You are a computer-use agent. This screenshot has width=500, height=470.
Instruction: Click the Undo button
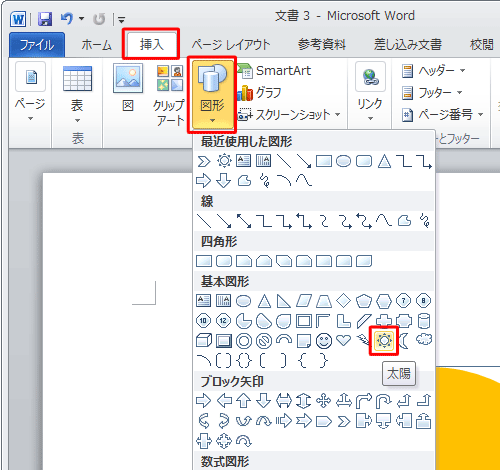67,19
